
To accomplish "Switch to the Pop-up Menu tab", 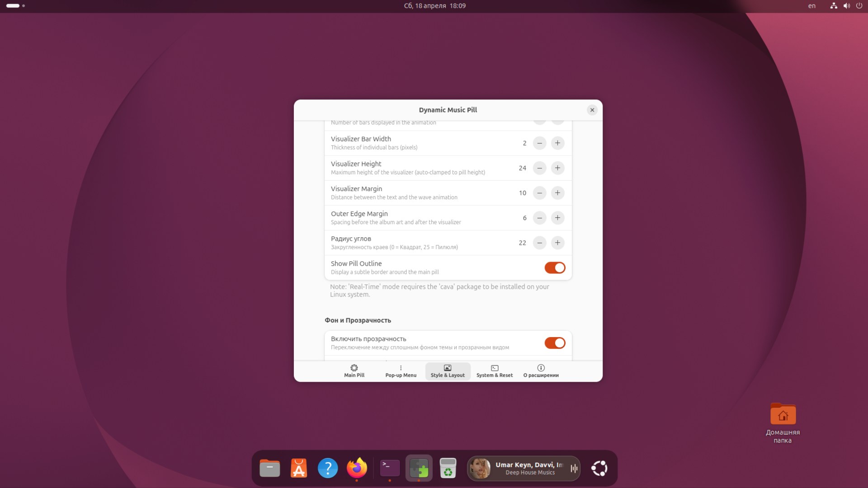I will click(401, 371).
